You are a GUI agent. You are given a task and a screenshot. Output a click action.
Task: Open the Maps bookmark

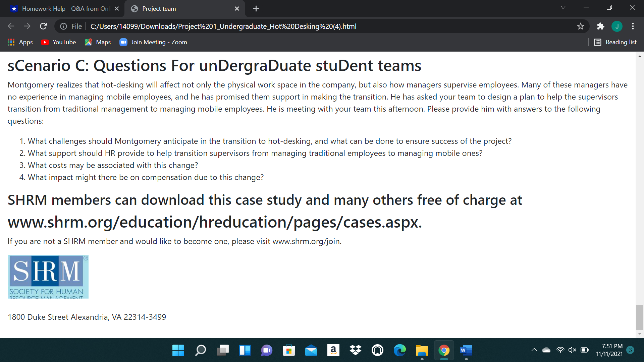[98, 42]
